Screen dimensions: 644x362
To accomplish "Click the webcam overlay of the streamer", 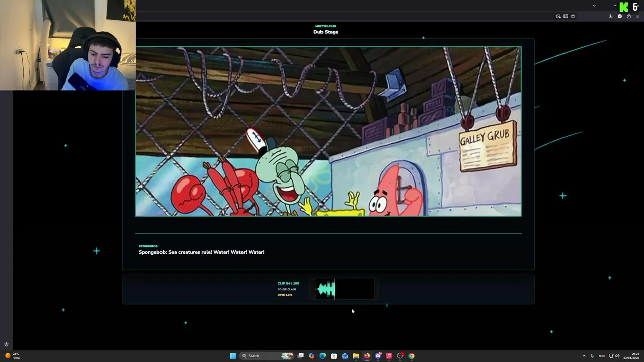I will [x=68, y=45].
